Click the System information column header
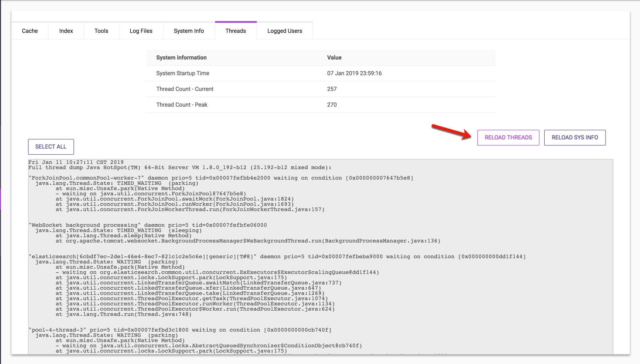The width and height of the screenshot is (640, 364). pyautogui.click(x=181, y=58)
